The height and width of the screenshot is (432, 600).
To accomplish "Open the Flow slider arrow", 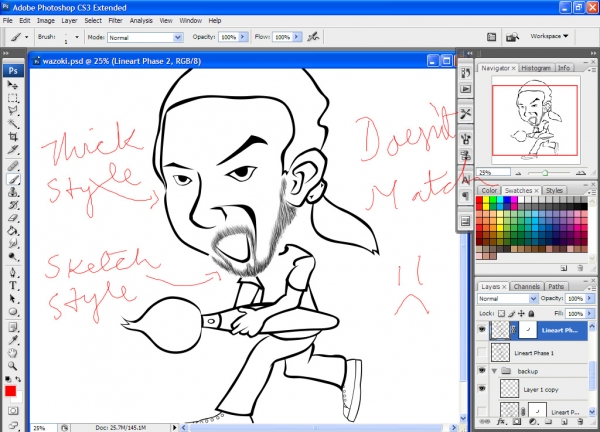I will click(x=297, y=37).
